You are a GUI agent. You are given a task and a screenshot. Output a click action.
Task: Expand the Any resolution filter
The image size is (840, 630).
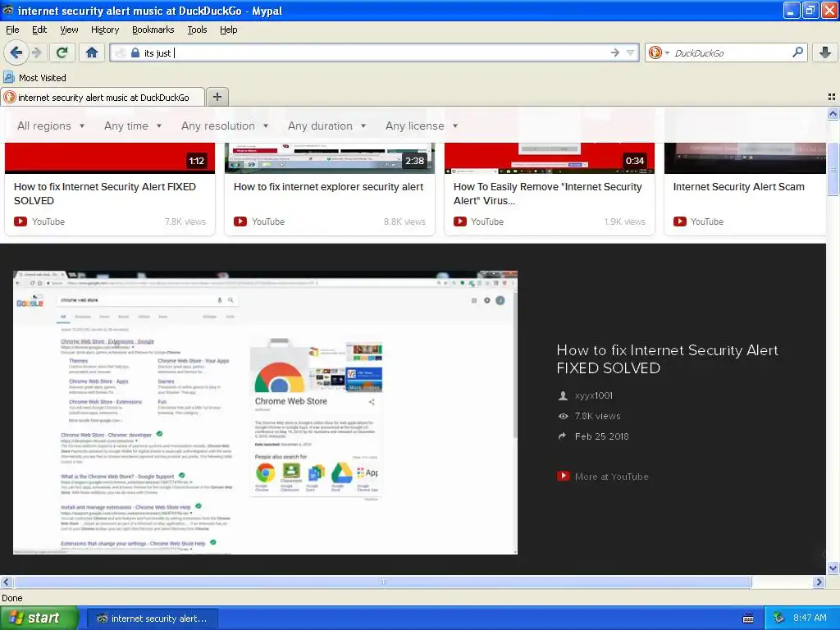[225, 126]
